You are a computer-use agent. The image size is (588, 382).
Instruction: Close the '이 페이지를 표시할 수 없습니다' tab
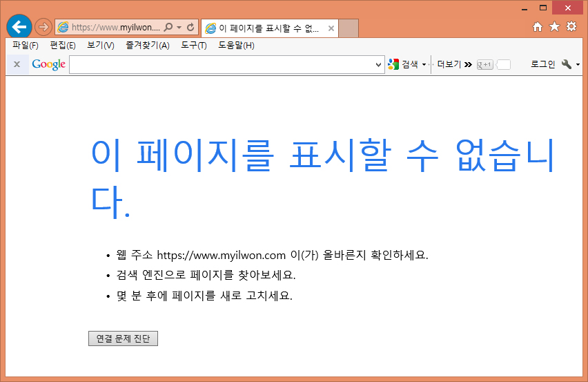(x=331, y=28)
